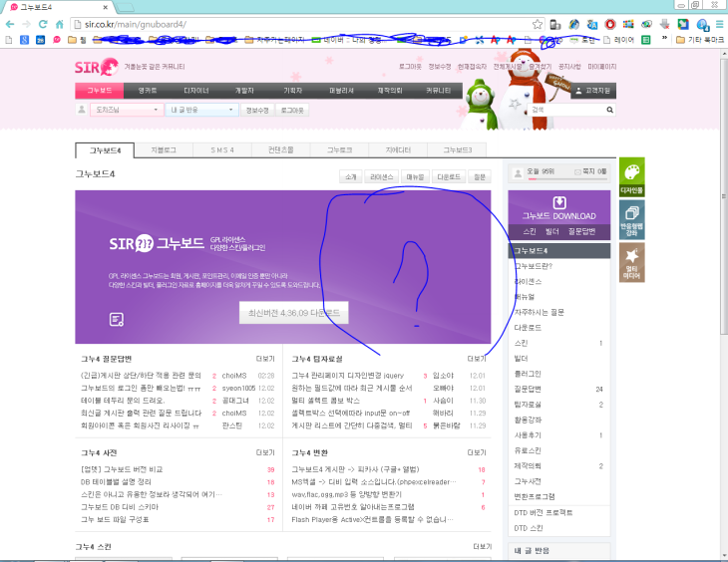Viewport: 728px width, 562px height.
Task: Click the 라이센스 button above the banner
Action: tap(382, 176)
